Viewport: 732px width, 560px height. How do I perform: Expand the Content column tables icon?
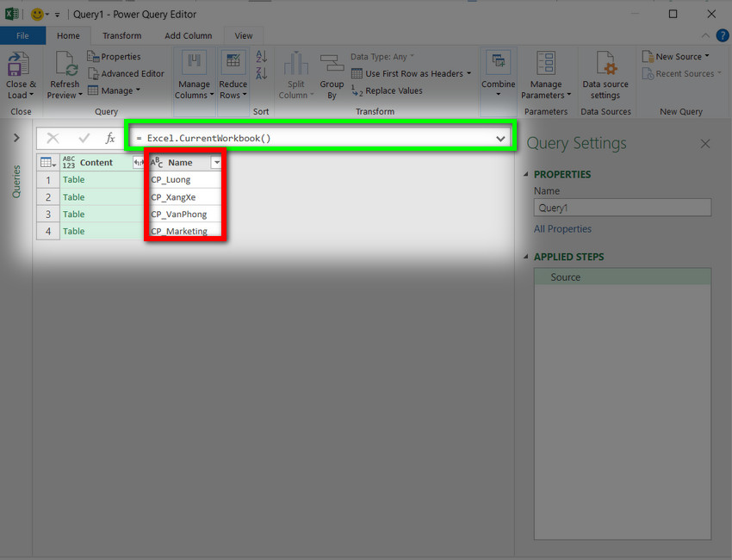coord(138,163)
